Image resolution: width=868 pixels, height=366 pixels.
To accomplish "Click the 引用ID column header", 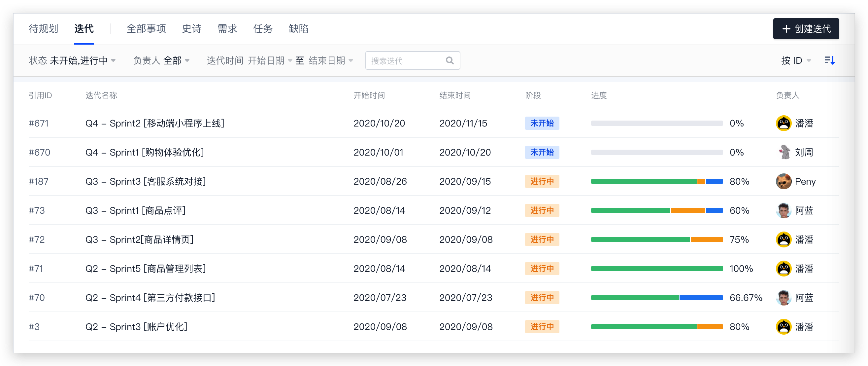I will [40, 95].
